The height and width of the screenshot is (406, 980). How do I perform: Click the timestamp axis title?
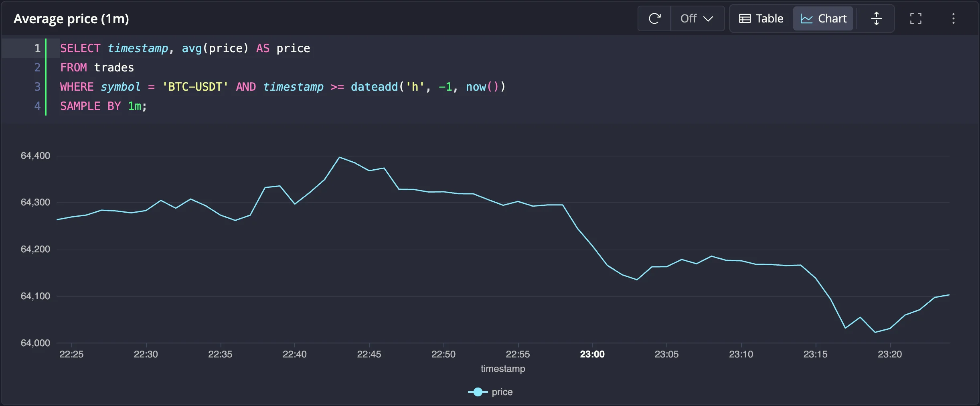coord(503,369)
